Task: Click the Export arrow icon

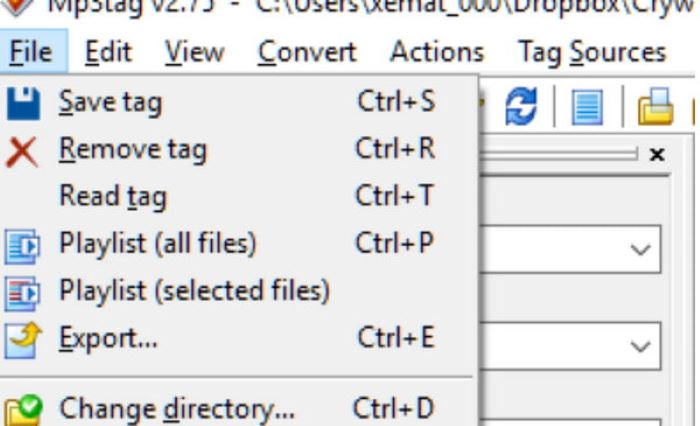Action: point(23,340)
